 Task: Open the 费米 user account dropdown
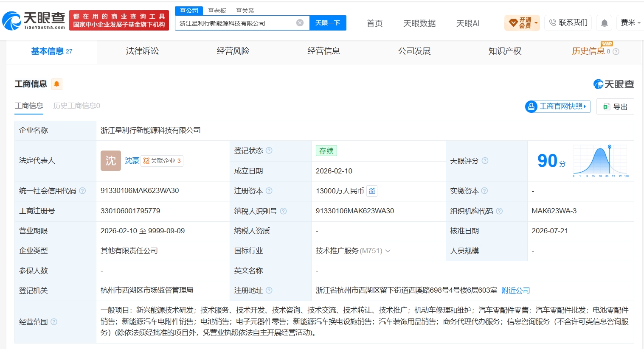point(630,23)
